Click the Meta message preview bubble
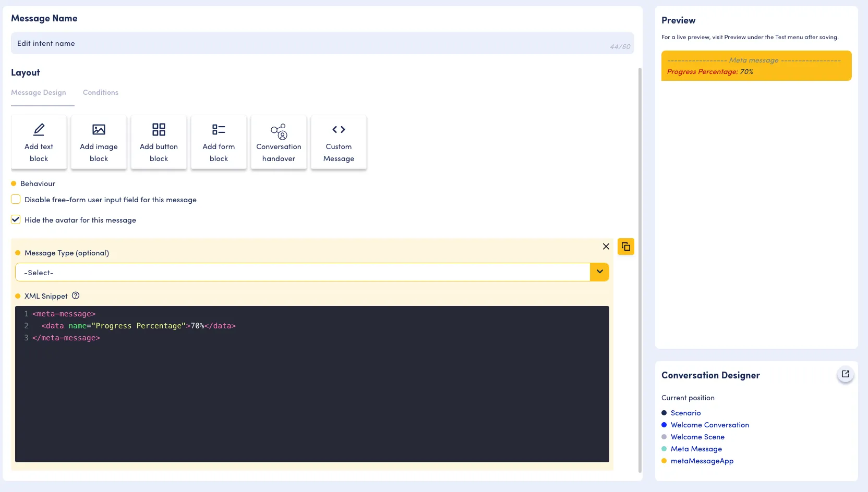This screenshot has width=868, height=492. point(756,66)
